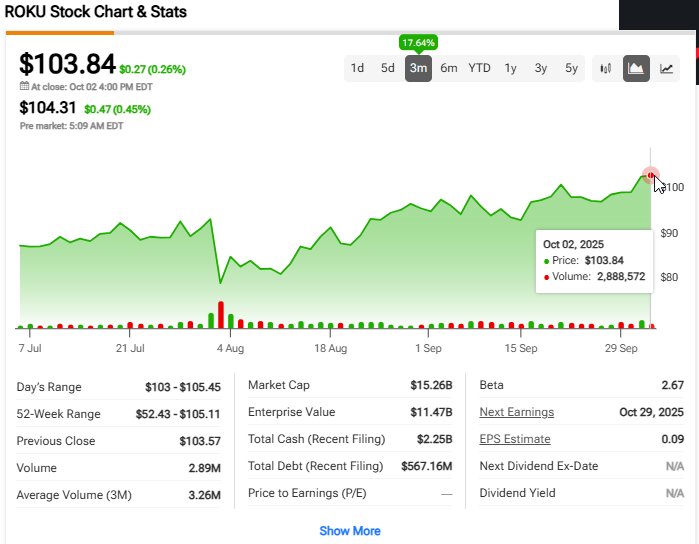Select the 1d time range
The image size is (699, 544).
(x=357, y=69)
